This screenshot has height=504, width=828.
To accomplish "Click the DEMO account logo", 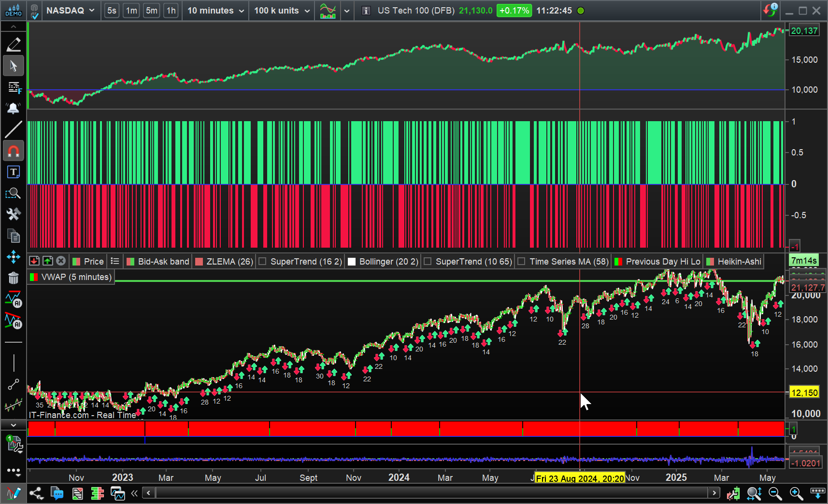I will point(14,11).
